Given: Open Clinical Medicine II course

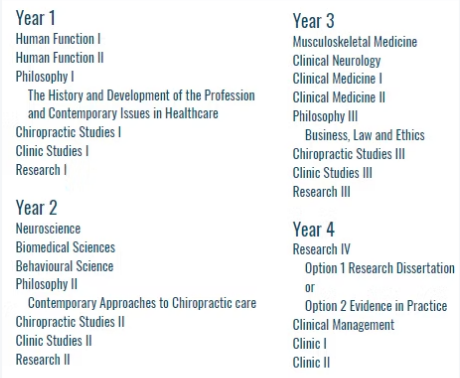Looking at the screenshot, I should [x=339, y=97].
